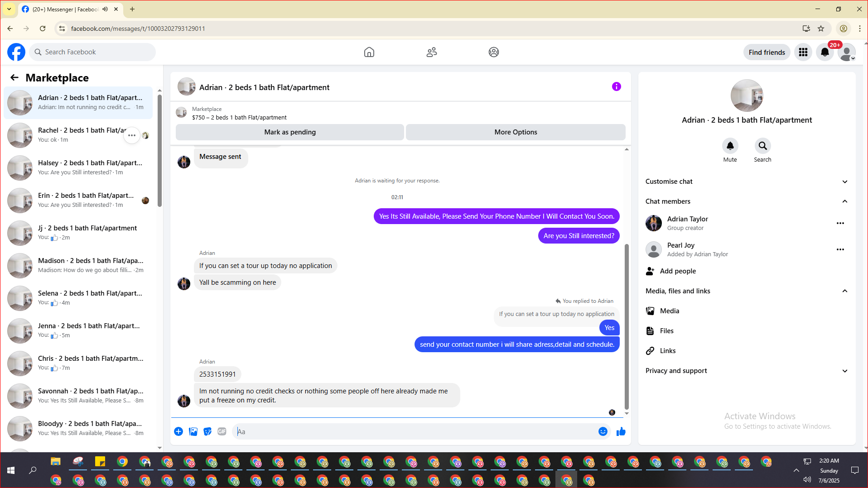This screenshot has height=488, width=868.
Task: Open Halsey 2 beds conversation
Action: 78,167
